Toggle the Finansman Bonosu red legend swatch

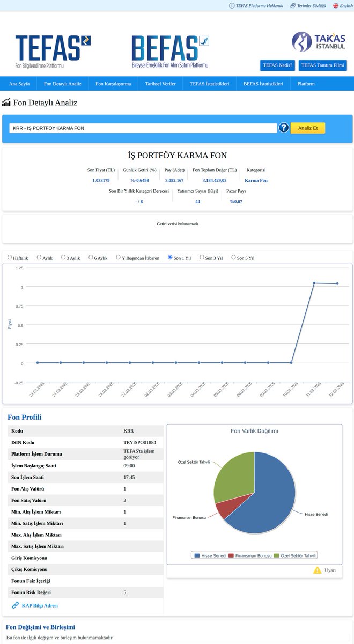coord(231,555)
